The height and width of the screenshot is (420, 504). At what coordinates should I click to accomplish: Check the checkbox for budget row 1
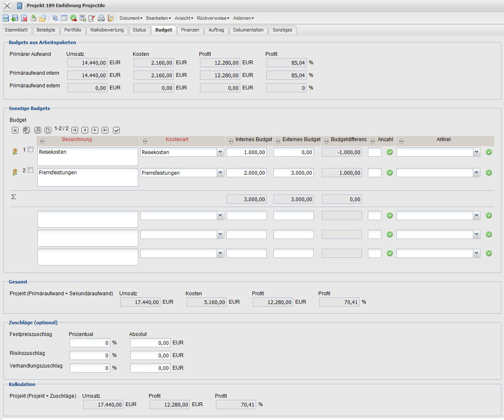click(30, 150)
